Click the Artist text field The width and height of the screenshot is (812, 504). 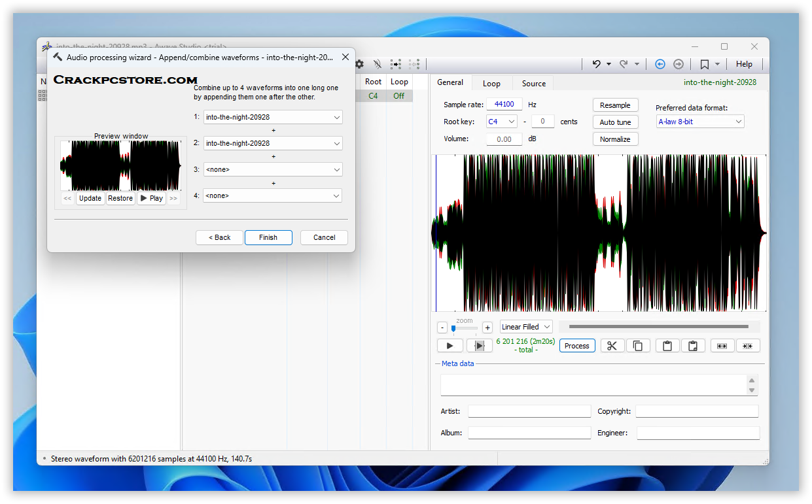tap(529, 411)
